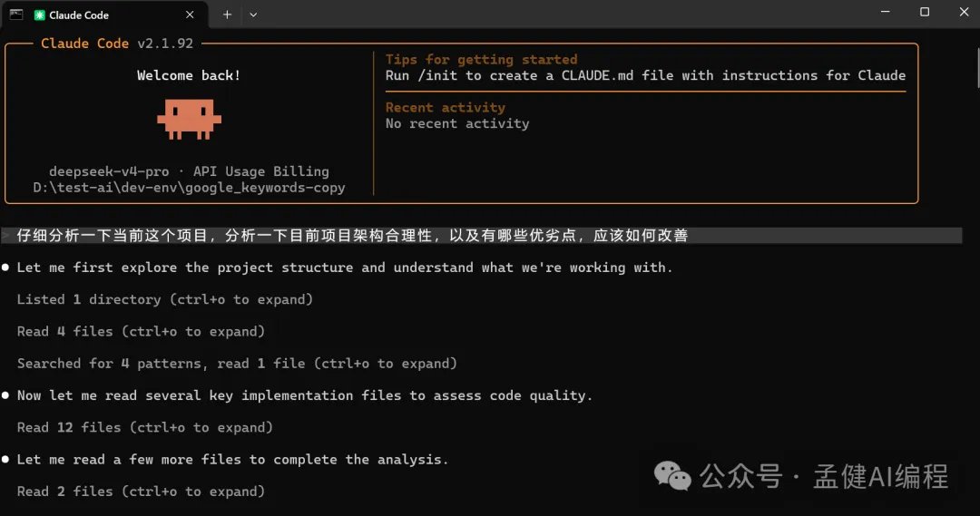
Task: Expand the "Read 2 files" output line
Action: 141,492
